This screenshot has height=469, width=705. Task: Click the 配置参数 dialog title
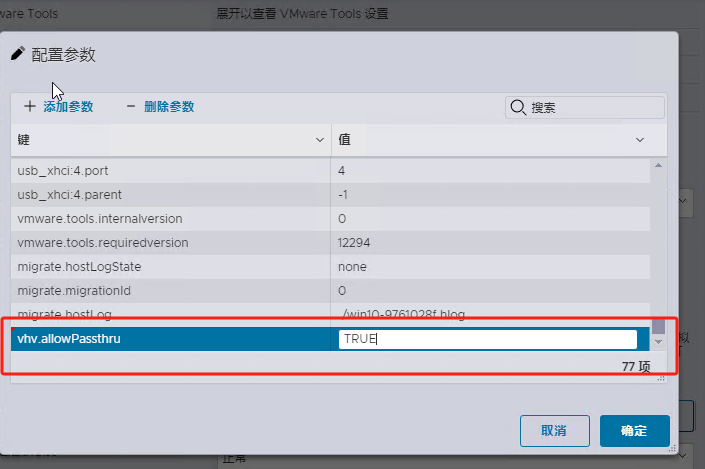63,55
